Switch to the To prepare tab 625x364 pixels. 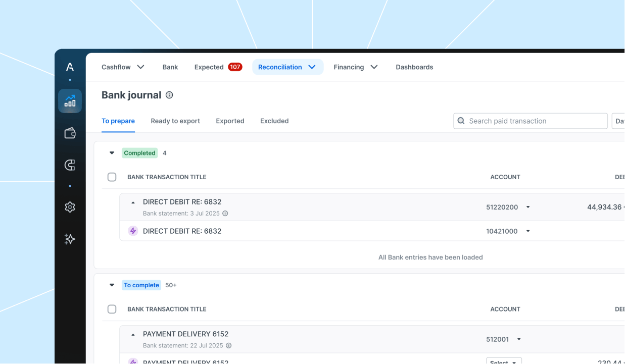click(x=118, y=121)
